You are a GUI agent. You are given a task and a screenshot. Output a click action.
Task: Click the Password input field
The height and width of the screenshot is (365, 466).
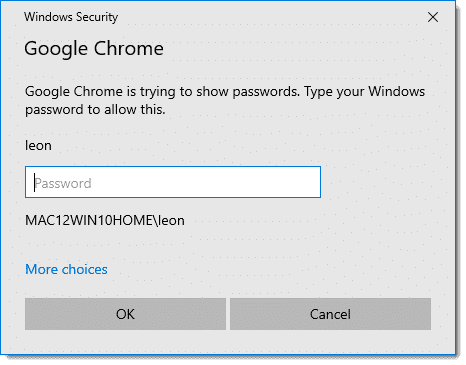click(173, 182)
